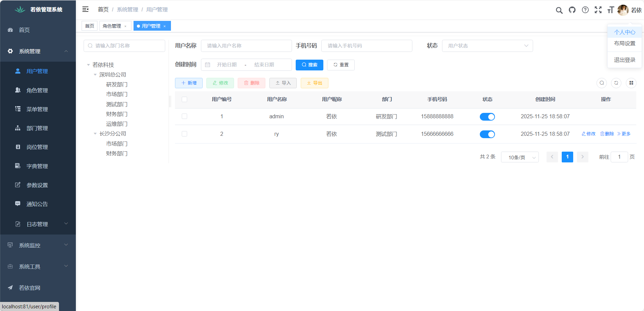This screenshot has height=311, width=644.
Task: Click the 导入 button
Action: pyautogui.click(x=283, y=83)
